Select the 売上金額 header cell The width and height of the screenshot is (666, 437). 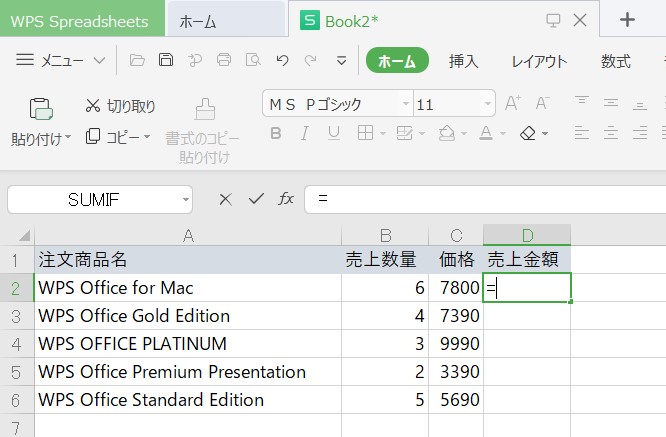coord(527,259)
